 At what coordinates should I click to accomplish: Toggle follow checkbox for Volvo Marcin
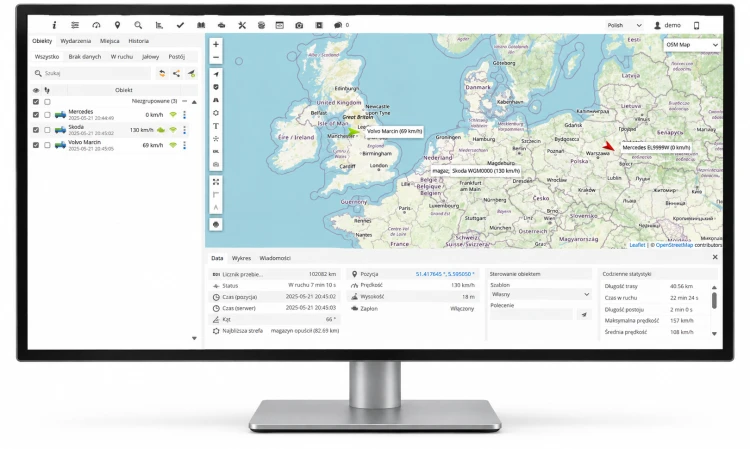(x=47, y=145)
